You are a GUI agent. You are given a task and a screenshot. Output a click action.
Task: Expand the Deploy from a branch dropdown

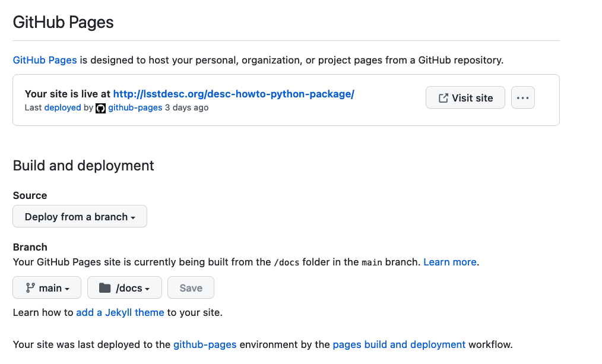tap(80, 217)
